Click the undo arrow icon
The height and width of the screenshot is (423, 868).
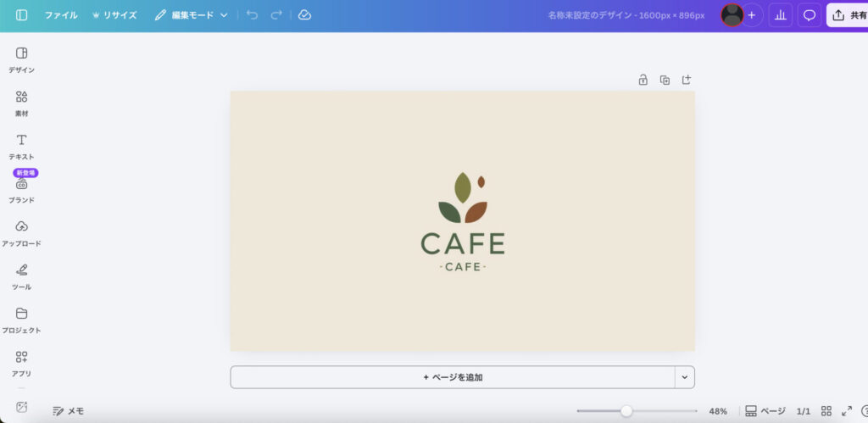252,15
